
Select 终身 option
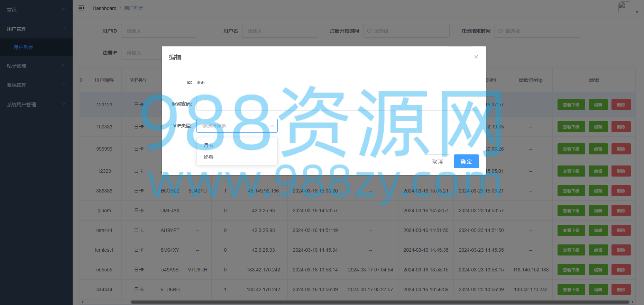click(x=237, y=157)
